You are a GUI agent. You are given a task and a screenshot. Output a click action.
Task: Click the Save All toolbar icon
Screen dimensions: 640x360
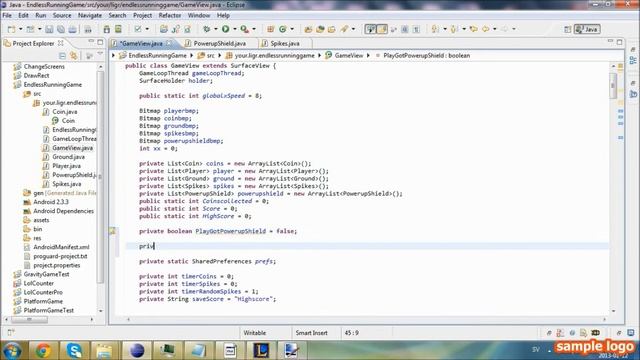(61, 29)
